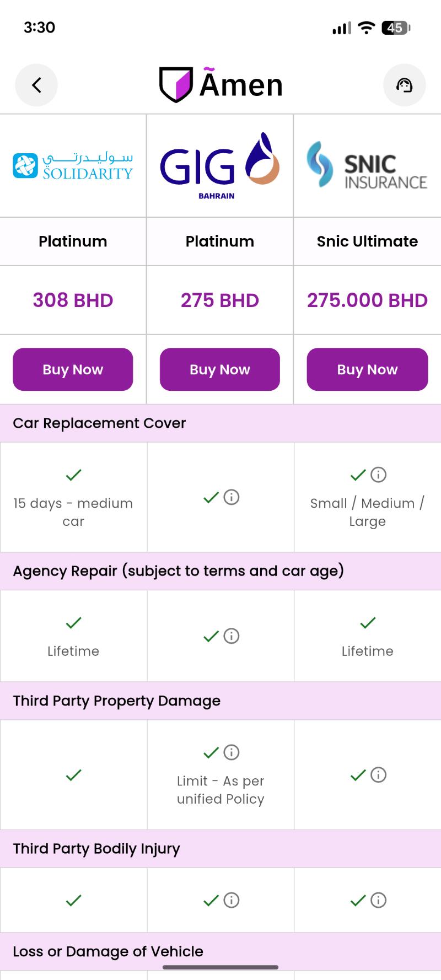The height and width of the screenshot is (980, 441).
Task: Show SNIC Third Party Property Damage info
Action: tap(378, 775)
